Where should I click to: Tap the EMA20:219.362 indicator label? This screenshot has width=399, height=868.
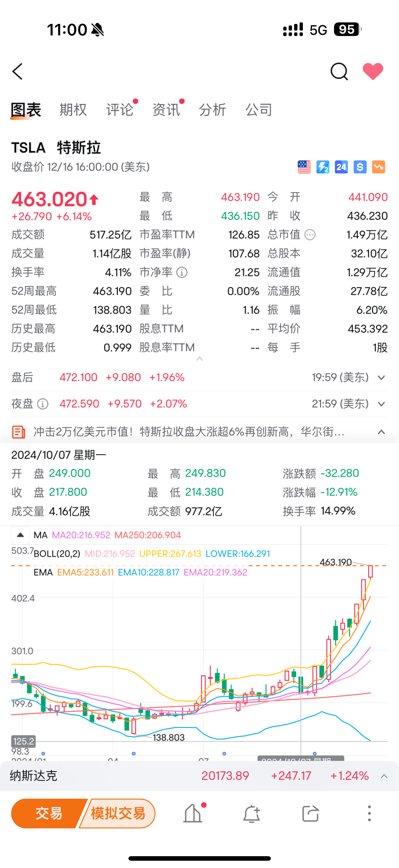point(215,573)
